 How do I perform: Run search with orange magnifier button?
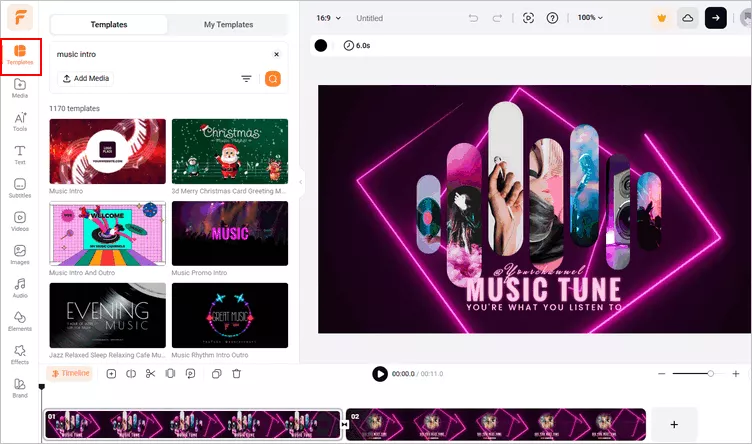[x=273, y=79]
